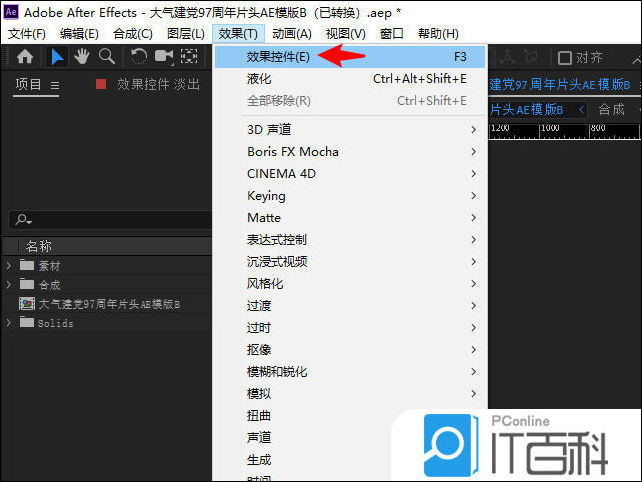Open the 沉浸式视频 submenu

click(351, 262)
